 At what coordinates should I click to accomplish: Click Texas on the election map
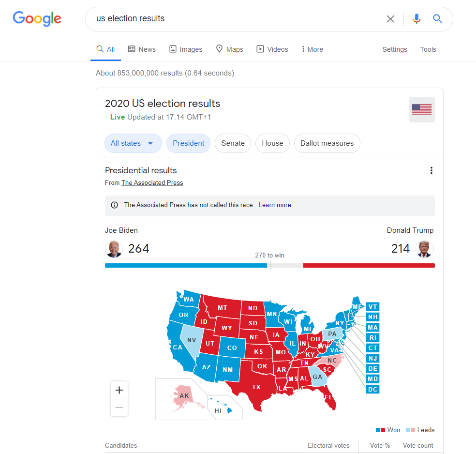(x=256, y=387)
